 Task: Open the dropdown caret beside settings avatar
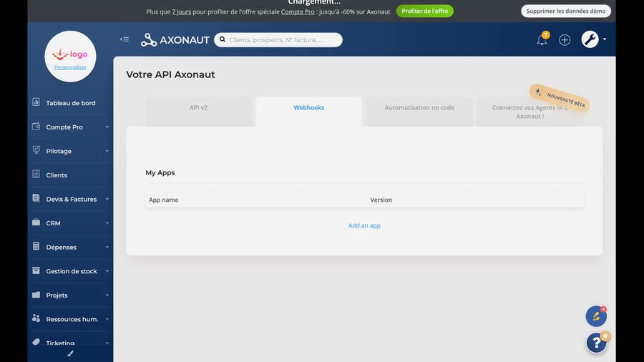click(605, 39)
